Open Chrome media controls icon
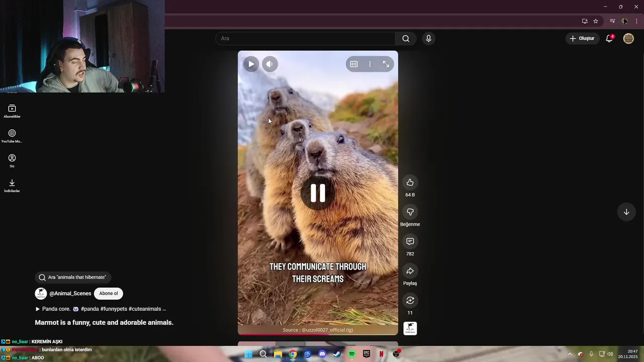The height and width of the screenshot is (362, 644). (612, 21)
